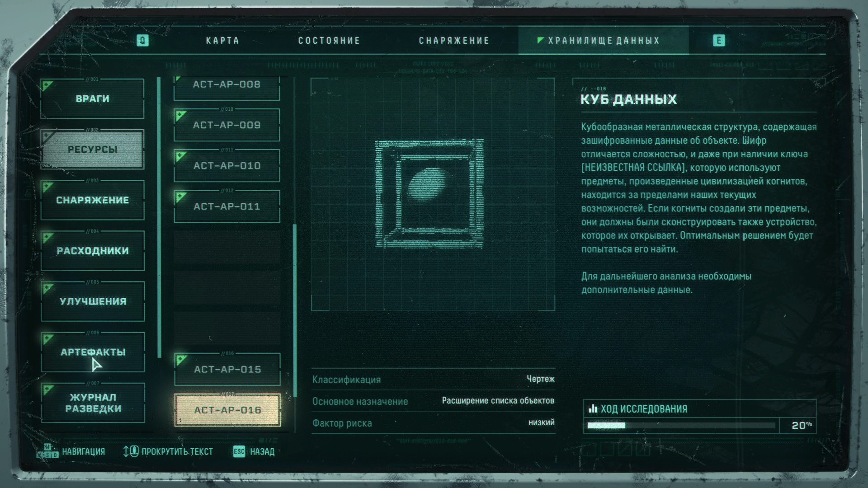
Task: Click the E key icon for next tab
Action: (719, 41)
